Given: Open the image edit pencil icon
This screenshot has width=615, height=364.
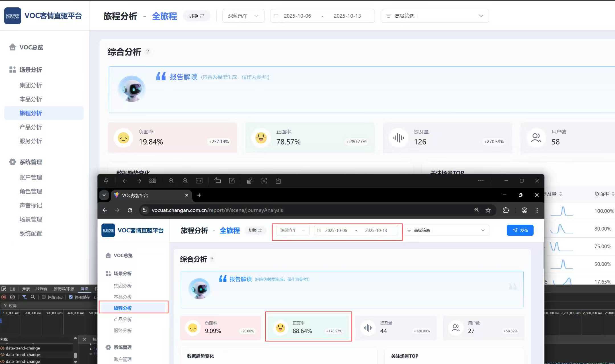Looking at the screenshot, I should 232,181.
